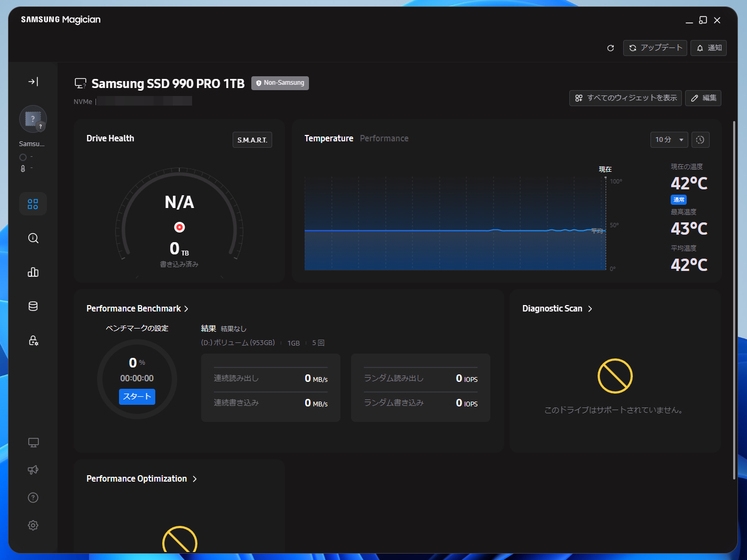Click the ベンチマークの設定 label

point(137,328)
